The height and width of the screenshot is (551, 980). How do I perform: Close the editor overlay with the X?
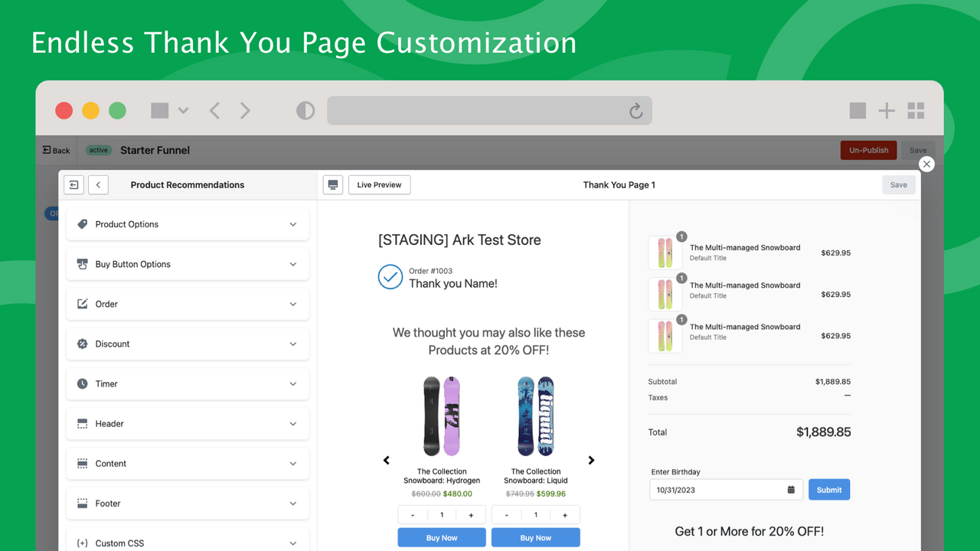click(x=926, y=164)
